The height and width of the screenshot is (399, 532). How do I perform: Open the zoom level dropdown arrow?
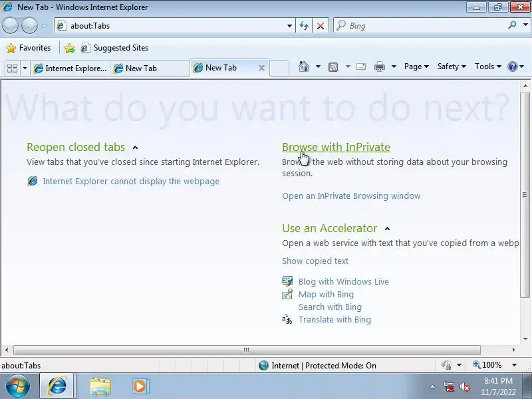point(514,365)
